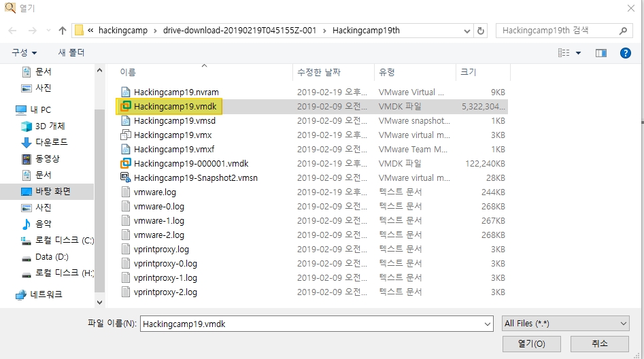
Task: Open the All Files (*.*) type filter
Action: click(x=566, y=324)
